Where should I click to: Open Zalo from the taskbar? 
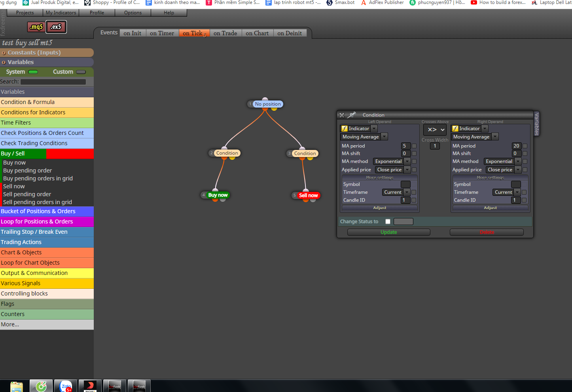click(x=66, y=386)
